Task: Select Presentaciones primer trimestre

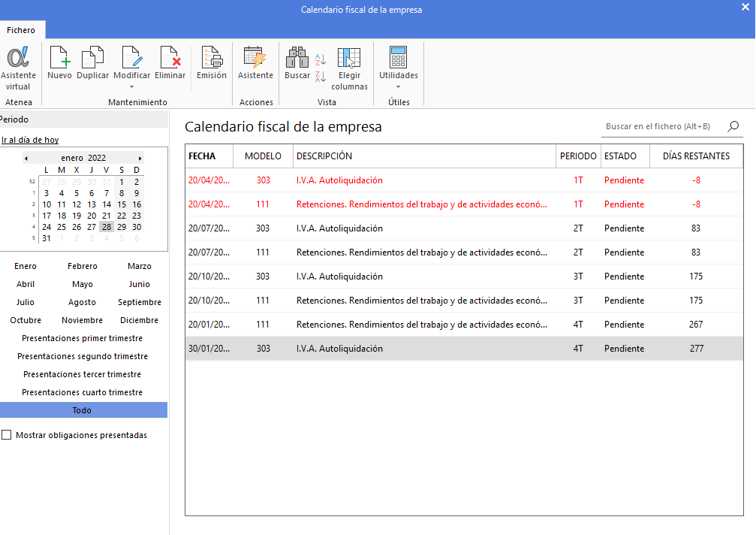Action: [82, 338]
